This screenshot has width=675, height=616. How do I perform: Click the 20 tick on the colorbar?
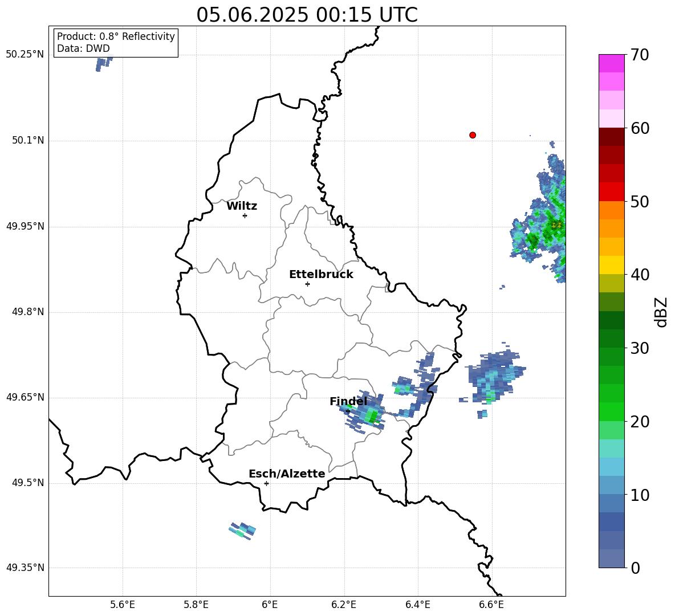click(640, 421)
